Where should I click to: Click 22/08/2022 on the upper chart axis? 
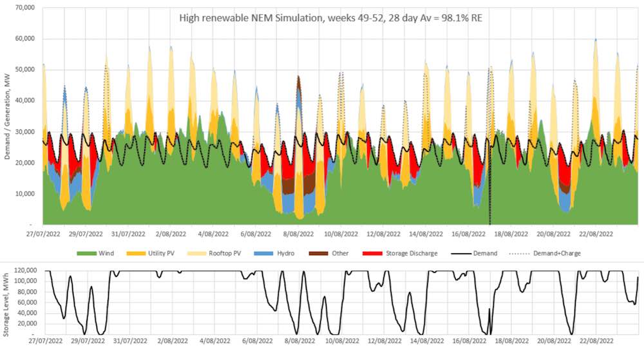(x=596, y=234)
